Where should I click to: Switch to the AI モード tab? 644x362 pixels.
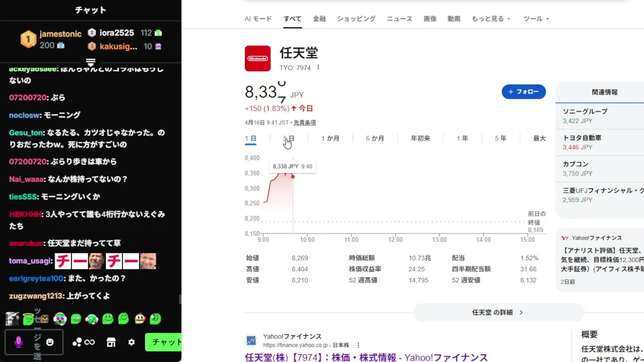coord(258,19)
